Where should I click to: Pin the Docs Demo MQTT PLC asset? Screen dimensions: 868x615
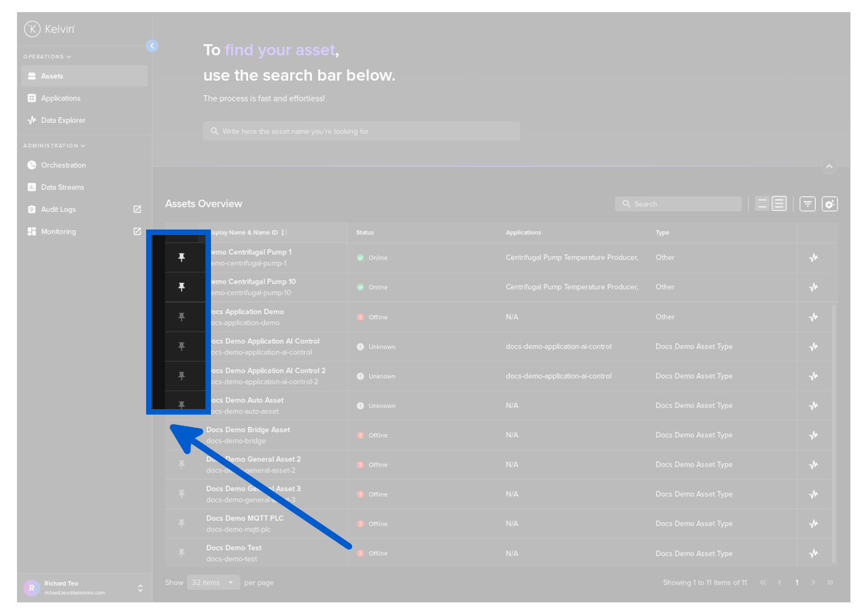point(182,524)
